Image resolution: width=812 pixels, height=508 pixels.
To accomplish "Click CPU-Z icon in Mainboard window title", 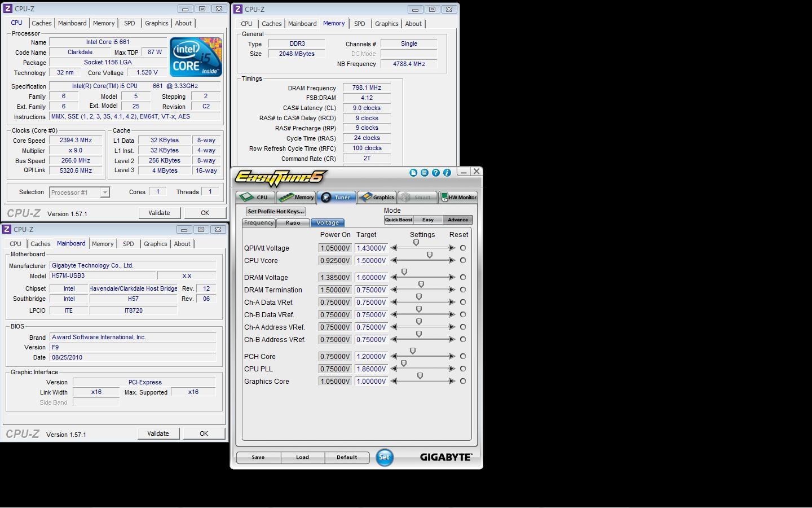I will tap(7, 229).
